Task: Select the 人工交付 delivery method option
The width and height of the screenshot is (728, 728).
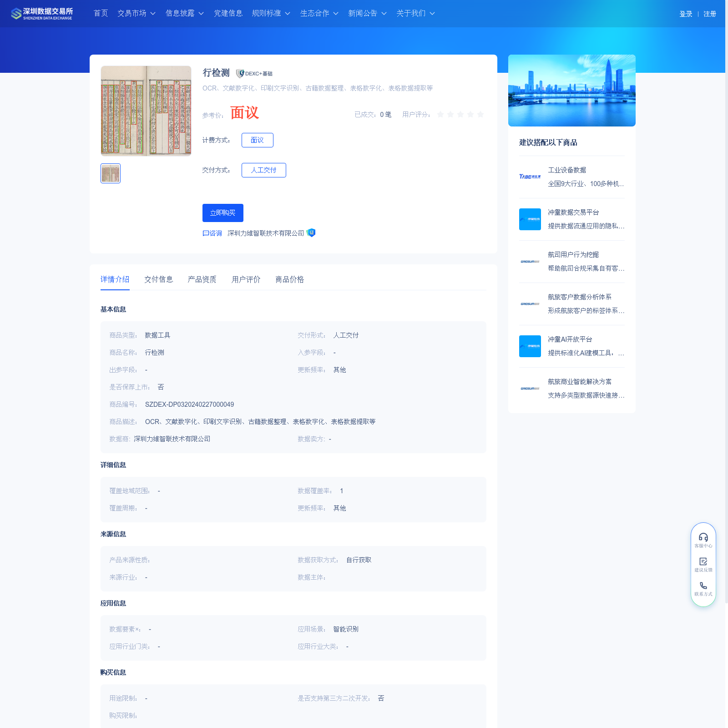Action: pos(264,170)
